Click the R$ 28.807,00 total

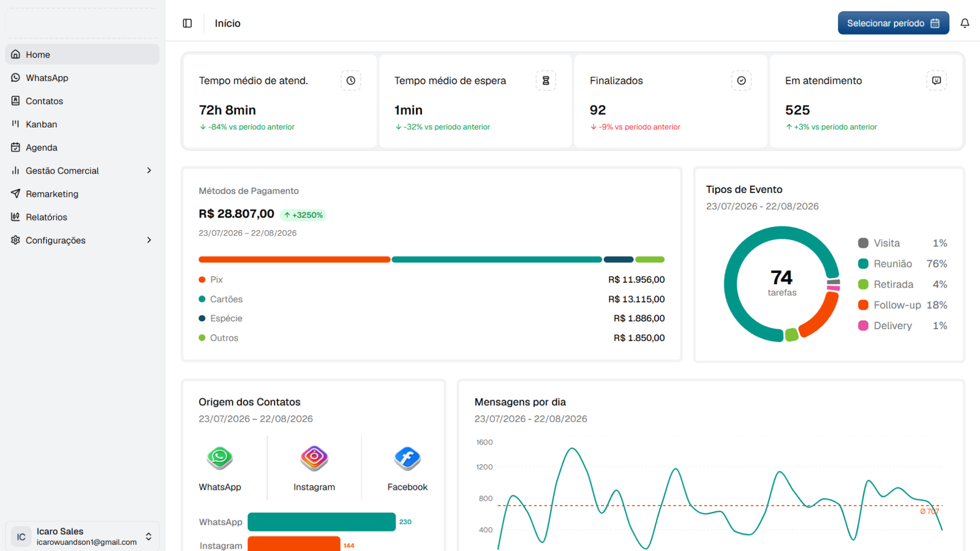(236, 214)
